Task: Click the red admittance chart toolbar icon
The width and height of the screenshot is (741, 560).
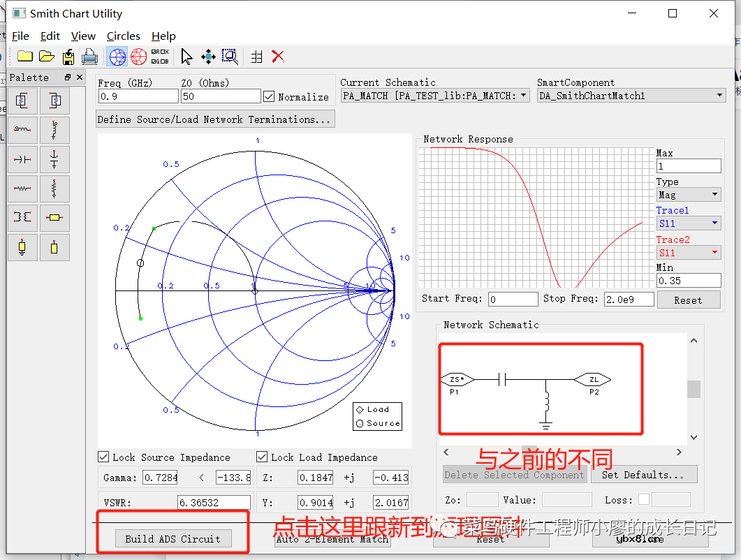Action: [139, 57]
